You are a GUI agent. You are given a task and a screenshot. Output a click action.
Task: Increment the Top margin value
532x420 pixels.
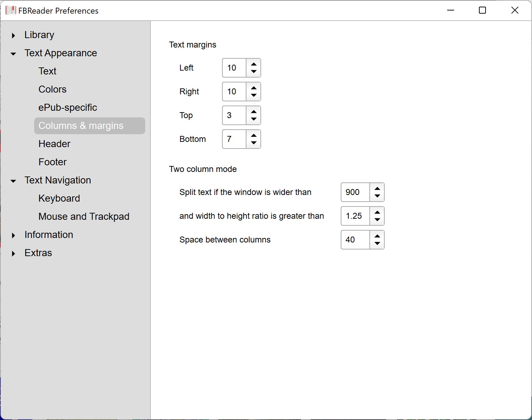[x=254, y=112]
